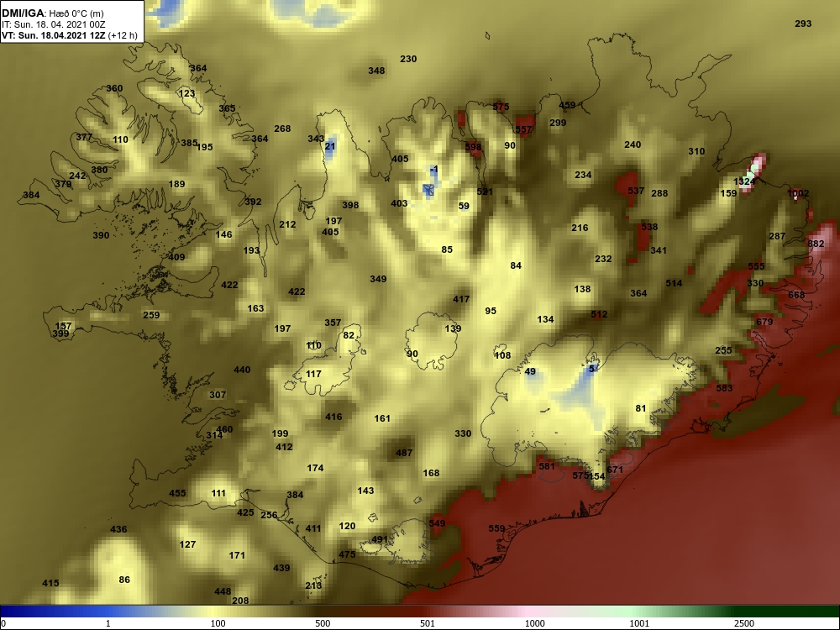
Task: Click the 448 value at the bottom
Action: click(x=223, y=592)
